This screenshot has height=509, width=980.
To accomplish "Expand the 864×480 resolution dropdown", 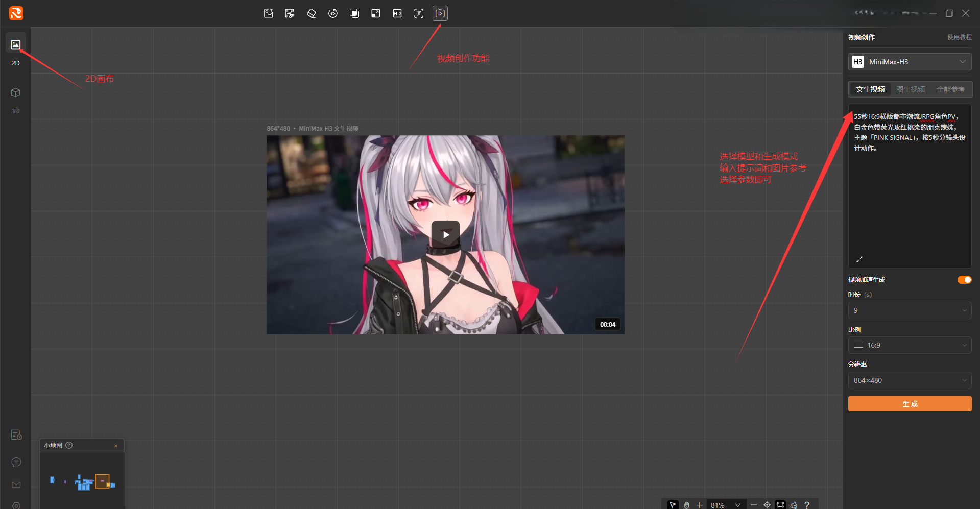I will [x=910, y=380].
